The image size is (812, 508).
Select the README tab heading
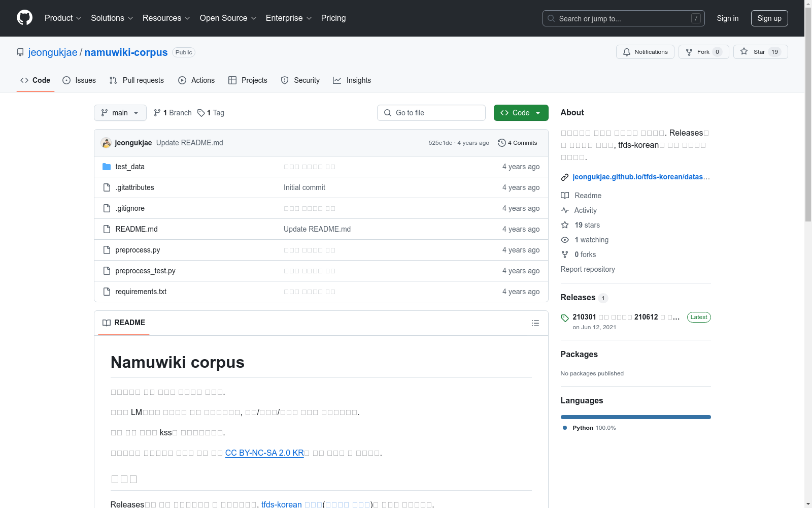(x=124, y=323)
